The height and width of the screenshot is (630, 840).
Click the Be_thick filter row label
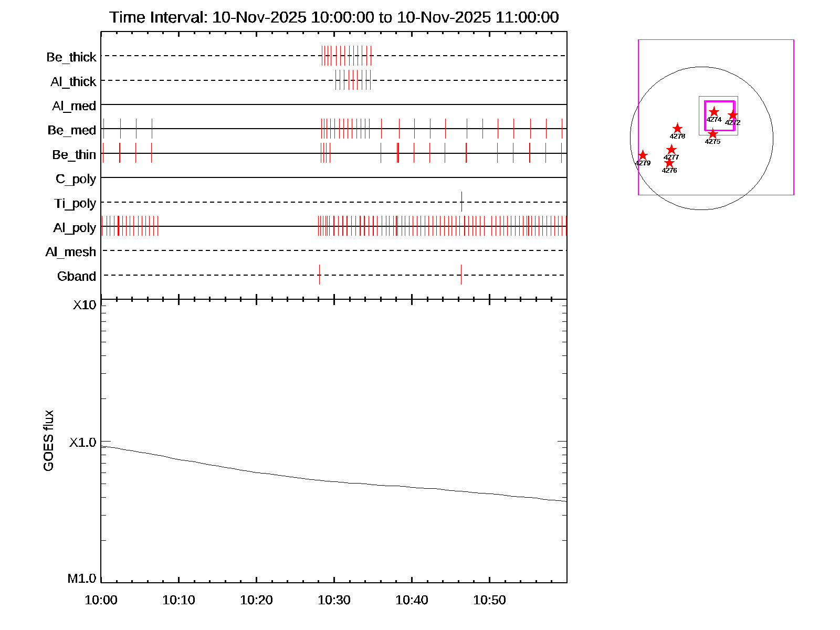(x=71, y=57)
